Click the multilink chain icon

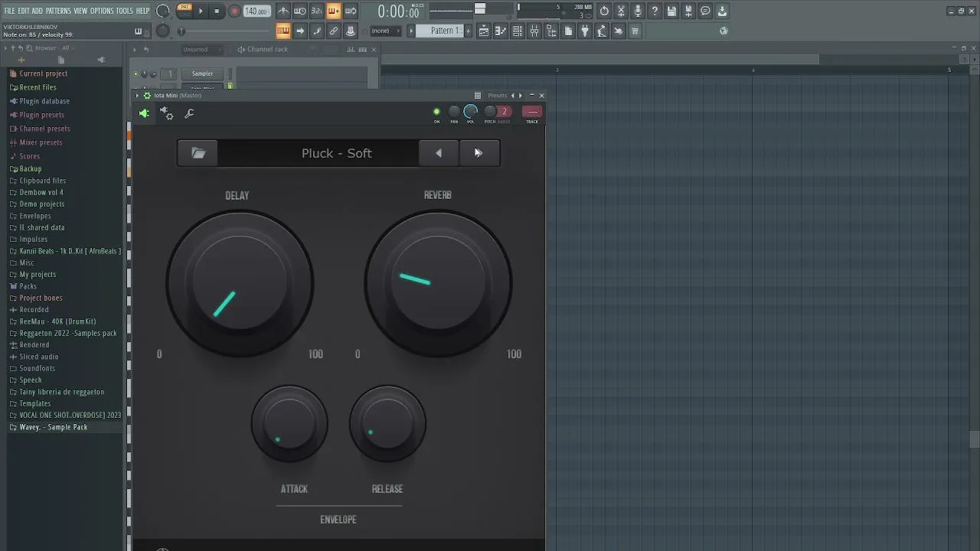[334, 31]
